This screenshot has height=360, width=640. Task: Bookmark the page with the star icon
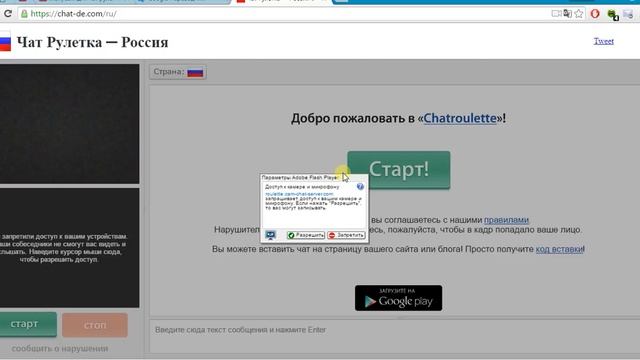click(x=579, y=14)
